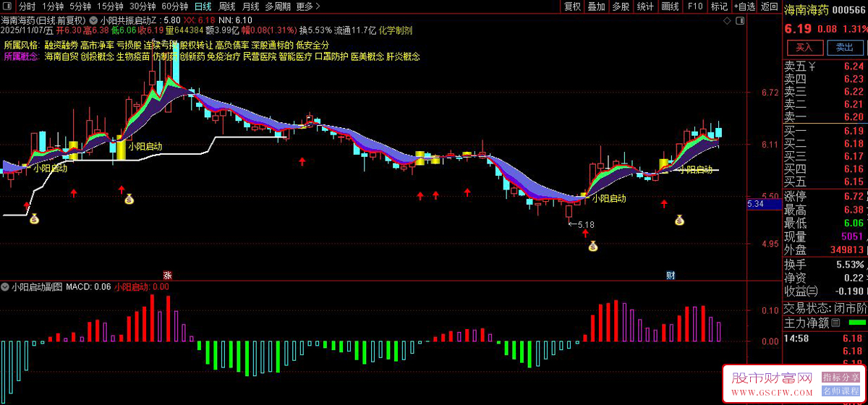Click the 化学制剂 industry link
868x405 pixels.
(x=395, y=30)
